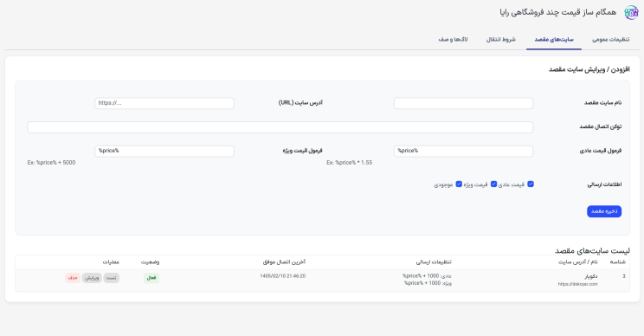Click the Raya plugin logo icon

pyautogui.click(x=631, y=13)
